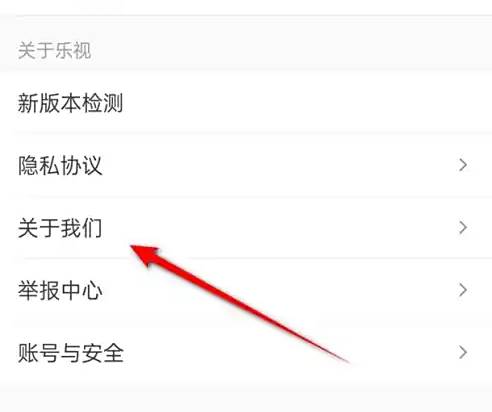
Task: Expand the 关于我们 row via its right arrow
Action: coord(463,228)
